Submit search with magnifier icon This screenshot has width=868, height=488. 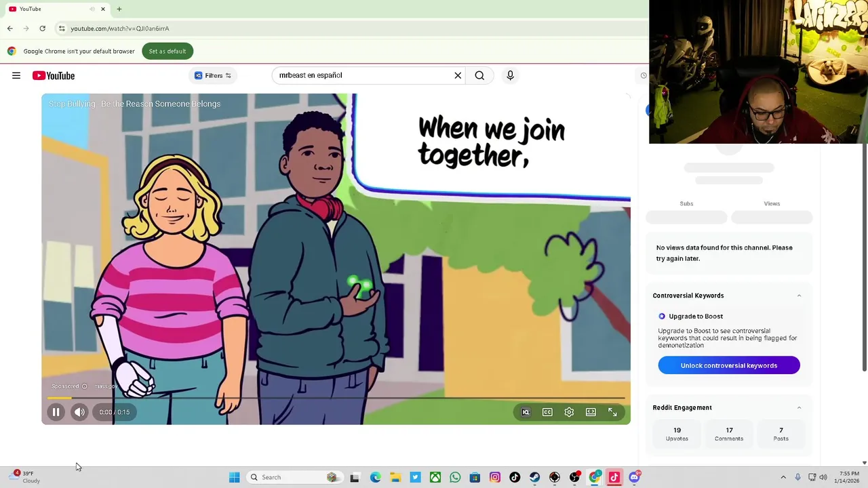(479, 75)
